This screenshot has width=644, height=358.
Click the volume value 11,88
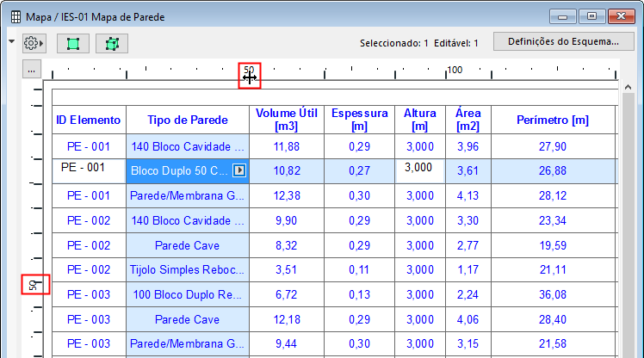point(287,146)
